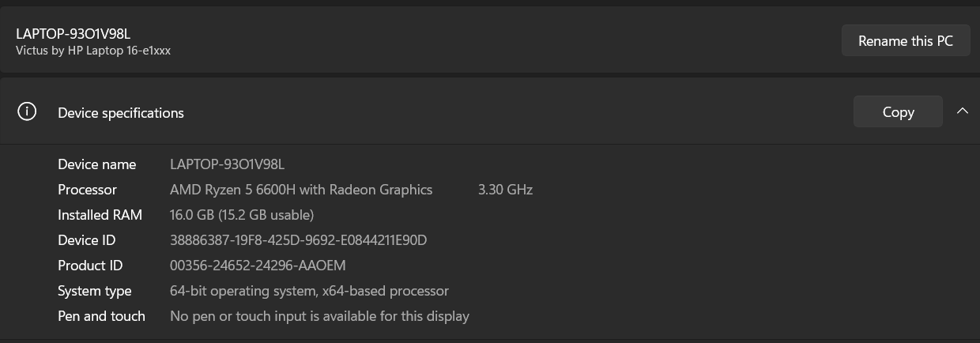
Task: Click the Rename this PC button
Action: (905, 41)
